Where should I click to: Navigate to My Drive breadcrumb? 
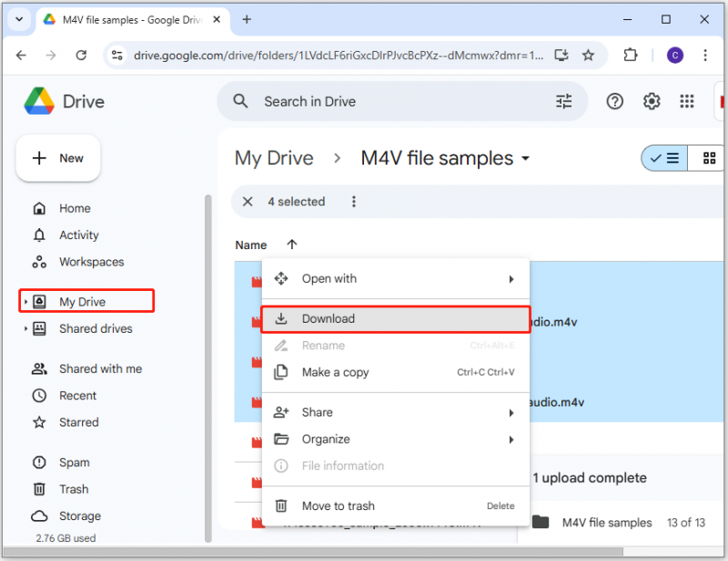274,159
